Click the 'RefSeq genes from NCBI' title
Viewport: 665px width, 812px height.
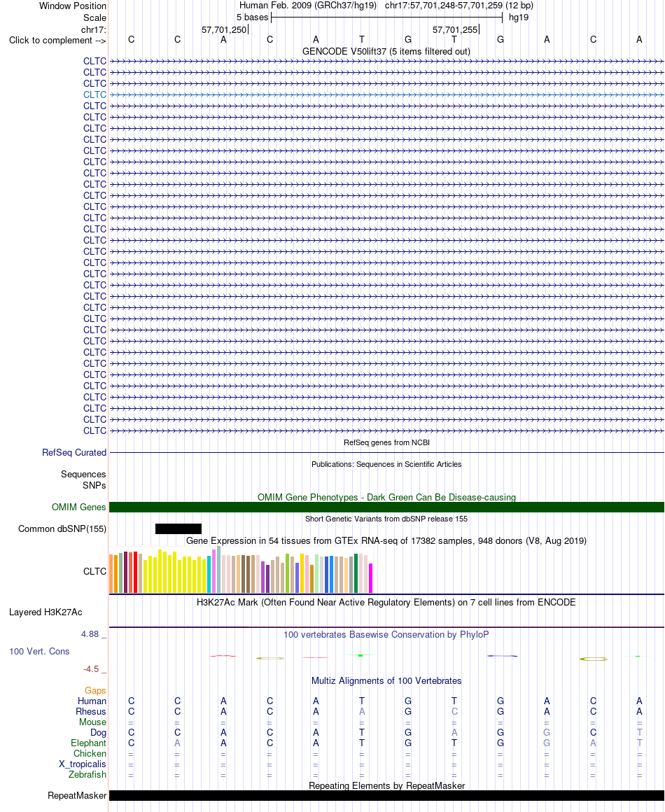coord(386,443)
